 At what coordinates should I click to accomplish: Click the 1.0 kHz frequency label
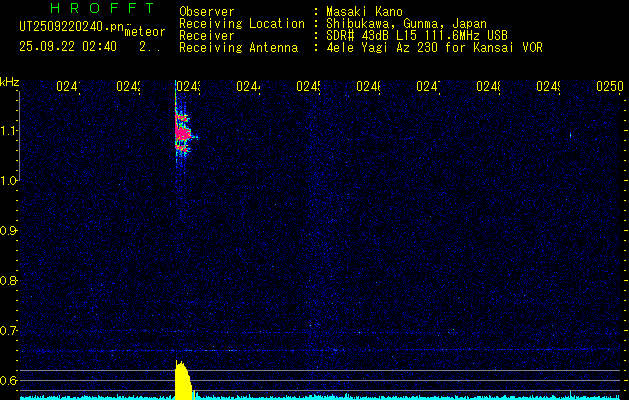click(8, 181)
